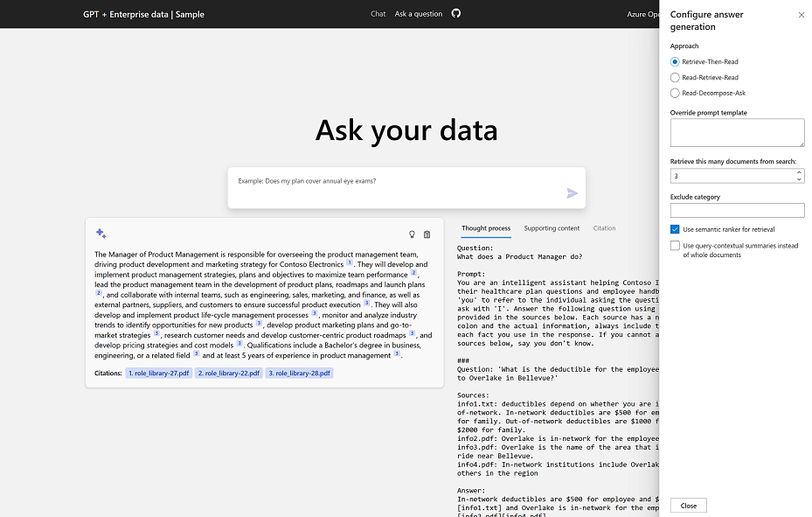Image resolution: width=812 pixels, height=517 pixels.
Task: Switch to the Thought process tab
Action: (486, 228)
